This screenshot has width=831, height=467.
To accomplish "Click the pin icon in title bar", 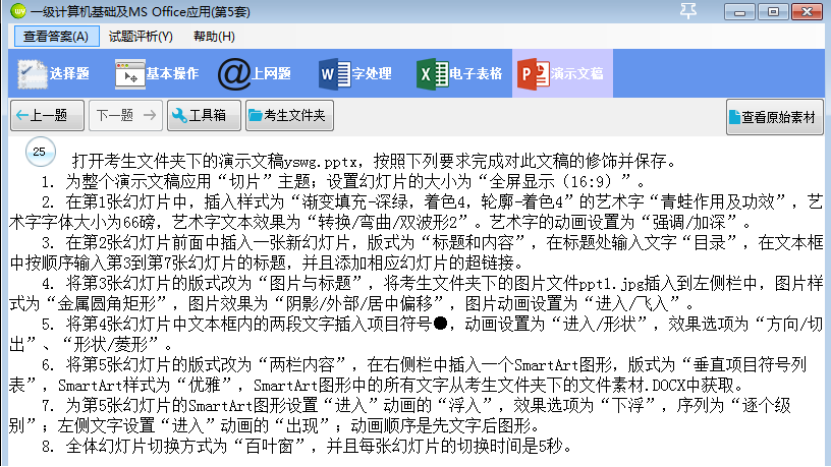I will click(x=688, y=11).
